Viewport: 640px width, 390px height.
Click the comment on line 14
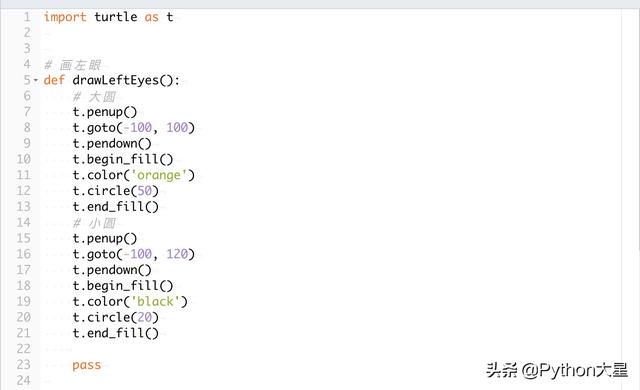coord(94,223)
